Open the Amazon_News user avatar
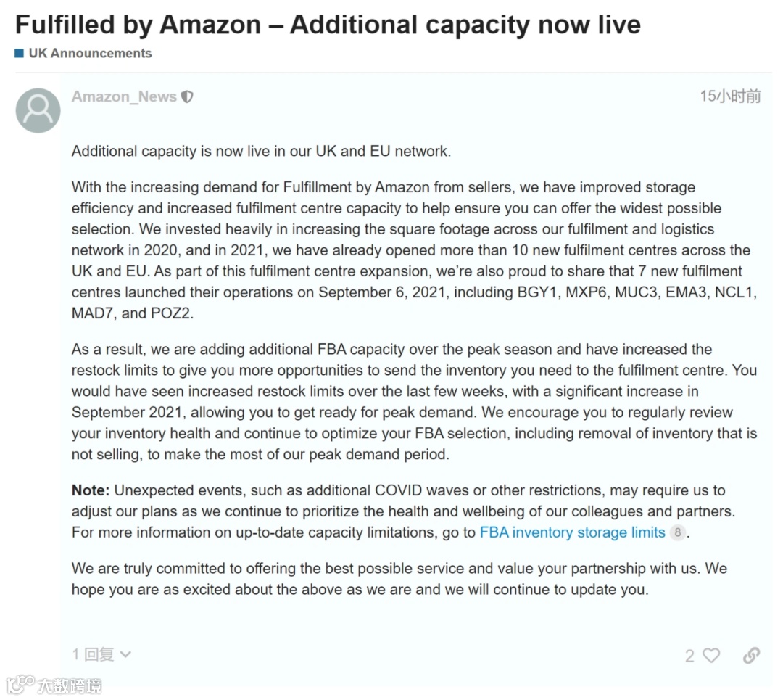Image resolution: width=783 pixels, height=700 pixels. pyautogui.click(x=38, y=110)
